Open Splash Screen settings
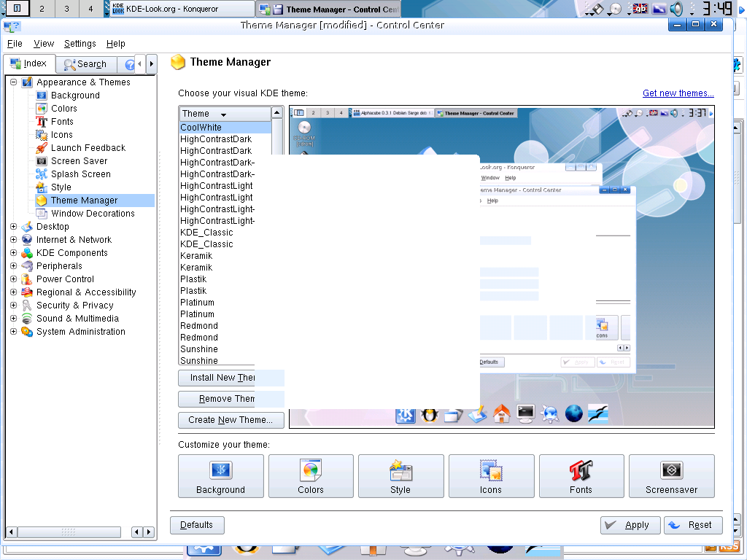 point(80,174)
